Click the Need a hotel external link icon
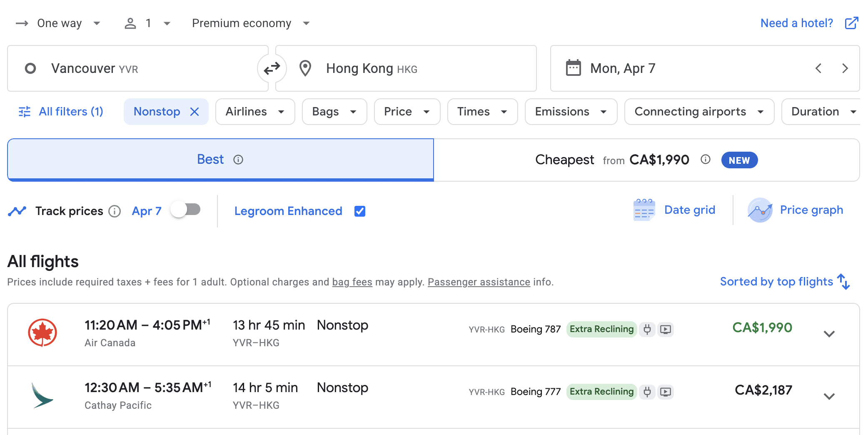Viewport: 868px width, 435px height. 851,23
